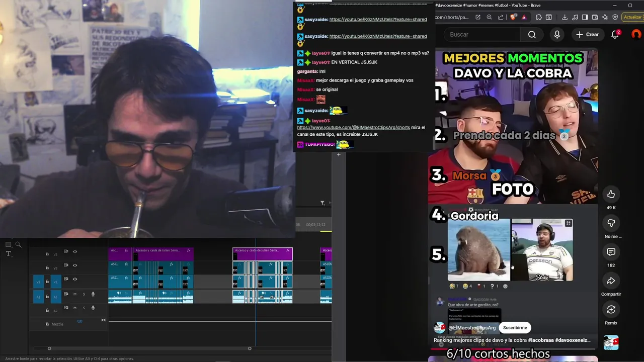The image size is (644, 362).
Task: Dislike the YouTube Short
Action: (x=611, y=223)
